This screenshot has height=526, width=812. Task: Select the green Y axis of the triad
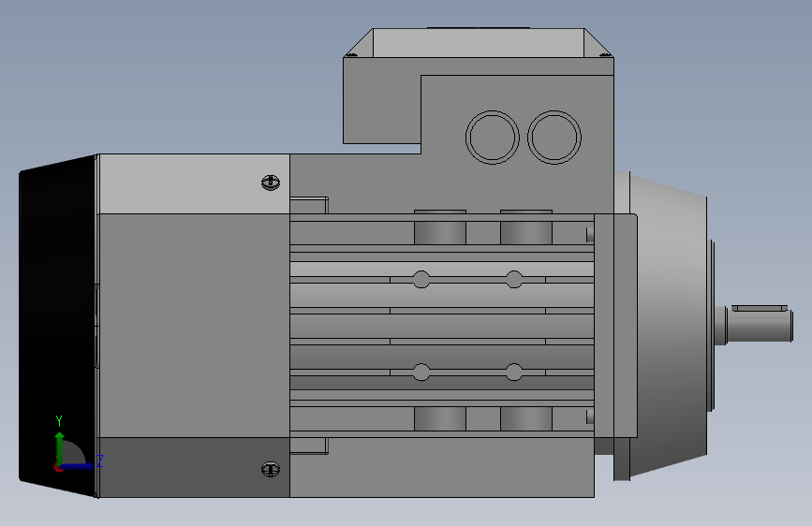[60, 447]
